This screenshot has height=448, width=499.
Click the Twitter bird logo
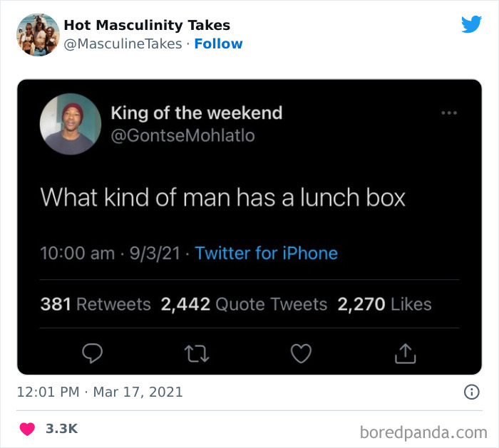(x=471, y=25)
